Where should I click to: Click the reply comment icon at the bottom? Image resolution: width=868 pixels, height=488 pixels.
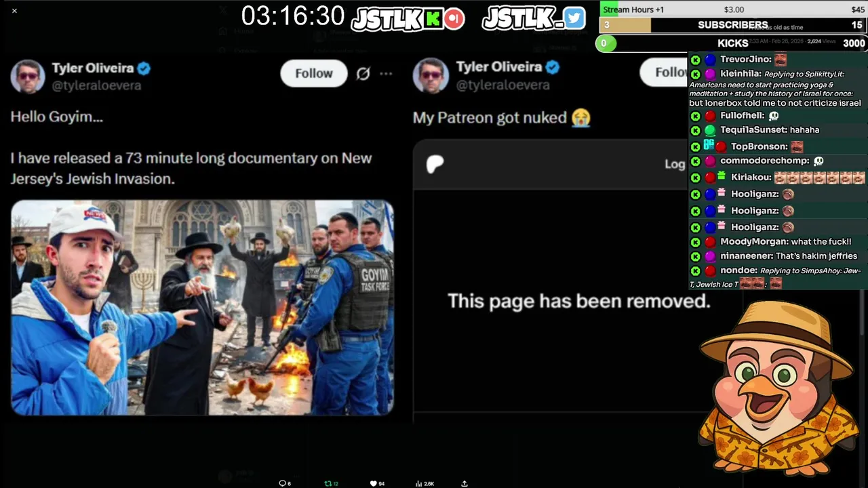tap(283, 483)
